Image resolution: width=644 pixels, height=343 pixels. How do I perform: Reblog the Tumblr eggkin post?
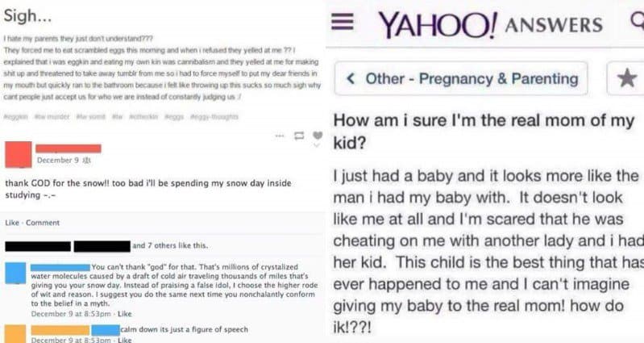pyautogui.click(x=300, y=135)
